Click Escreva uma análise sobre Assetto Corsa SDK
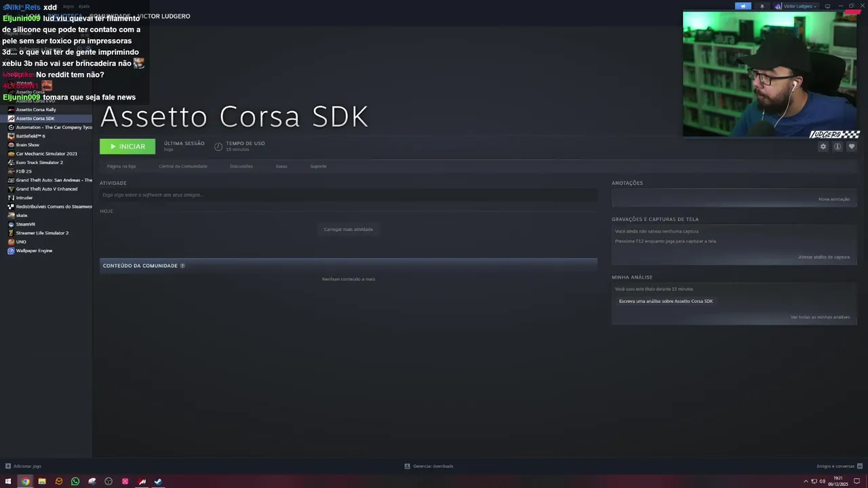The image size is (868, 488). click(x=666, y=301)
